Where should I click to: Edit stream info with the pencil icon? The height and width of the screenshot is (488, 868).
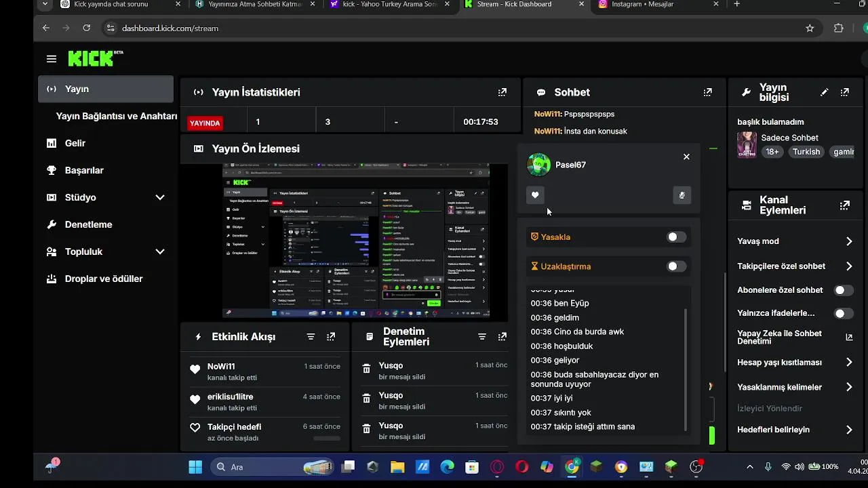coord(825,92)
